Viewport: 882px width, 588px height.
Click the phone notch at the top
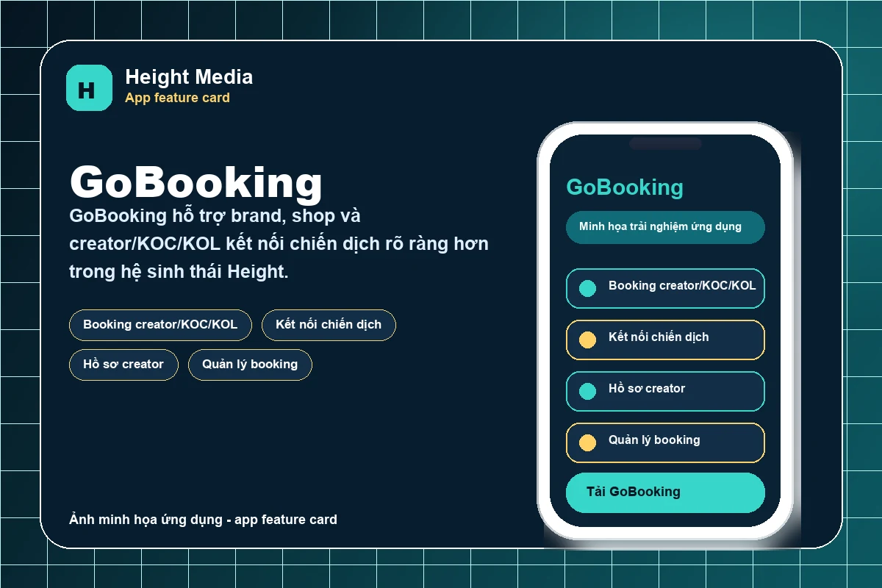pyautogui.click(x=665, y=143)
